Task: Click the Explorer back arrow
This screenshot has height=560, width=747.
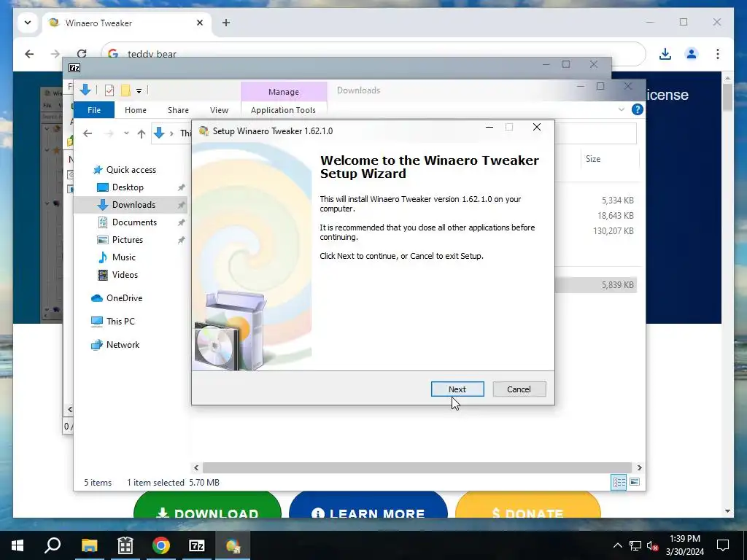Action: pyautogui.click(x=88, y=133)
